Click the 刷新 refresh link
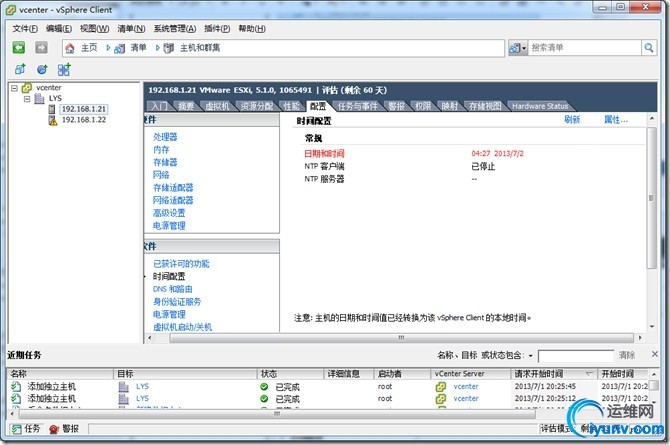The image size is (670, 445). 572,120
